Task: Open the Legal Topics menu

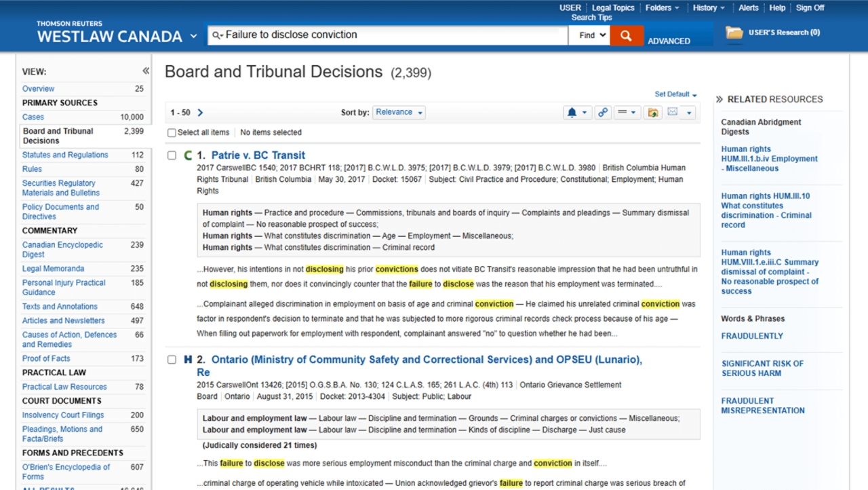Action: tap(612, 7)
